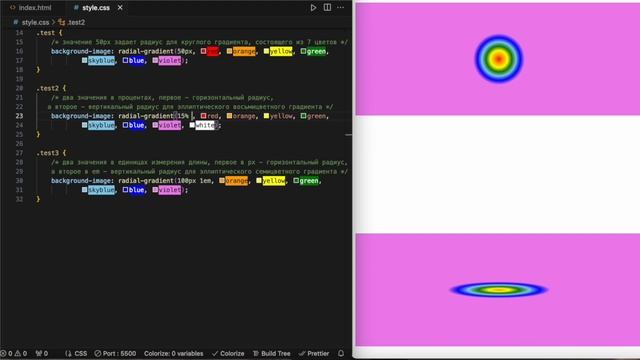Click line number 23 in the gutter

coord(19,116)
